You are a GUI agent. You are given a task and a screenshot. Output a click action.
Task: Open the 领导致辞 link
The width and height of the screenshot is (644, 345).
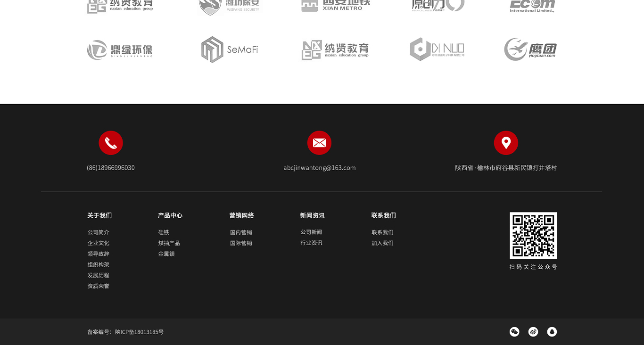tap(99, 254)
